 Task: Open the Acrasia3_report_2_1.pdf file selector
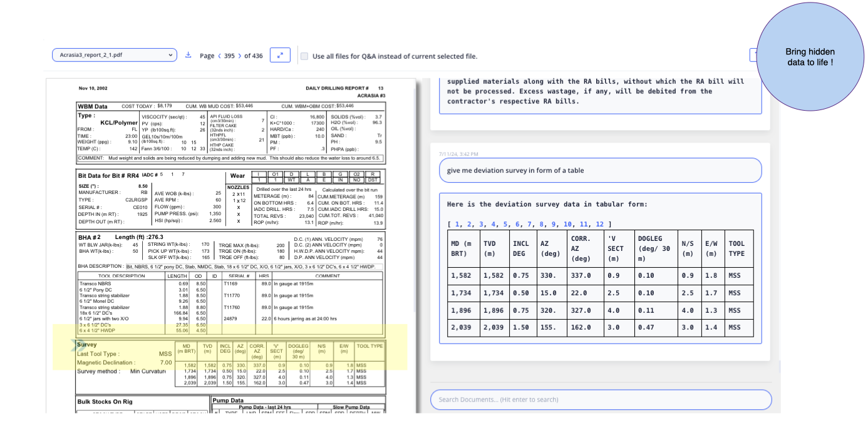(115, 55)
